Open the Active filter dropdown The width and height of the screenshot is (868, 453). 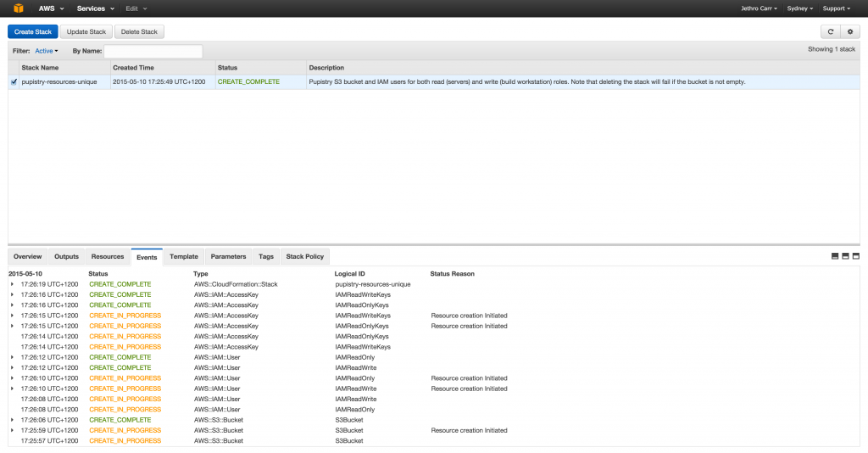[x=47, y=51]
